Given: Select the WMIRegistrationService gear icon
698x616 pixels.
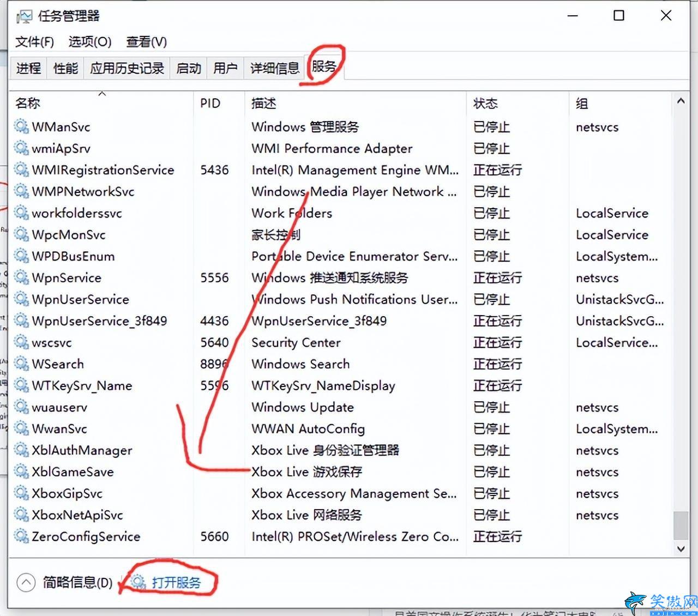Looking at the screenshot, I should point(21,170).
